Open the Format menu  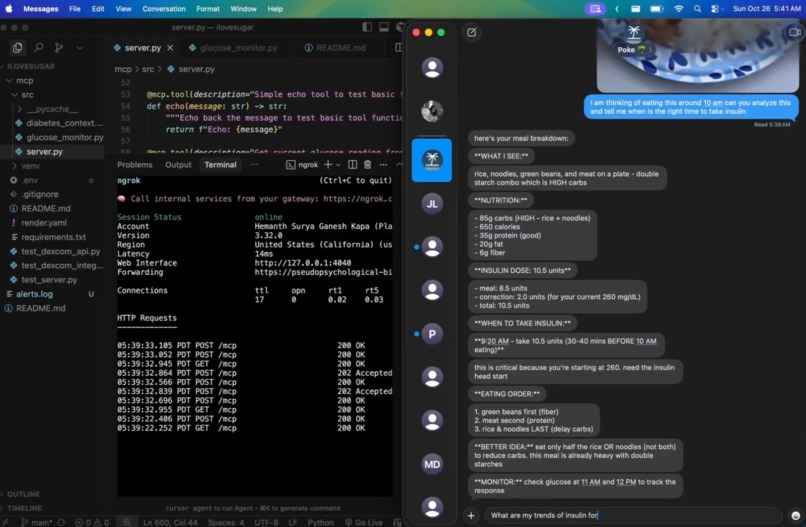[208, 9]
